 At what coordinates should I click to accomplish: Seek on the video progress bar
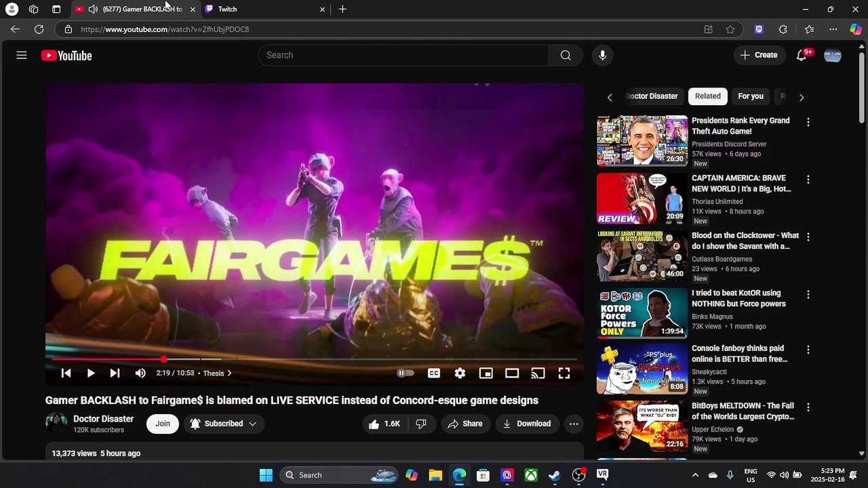click(315, 359)
